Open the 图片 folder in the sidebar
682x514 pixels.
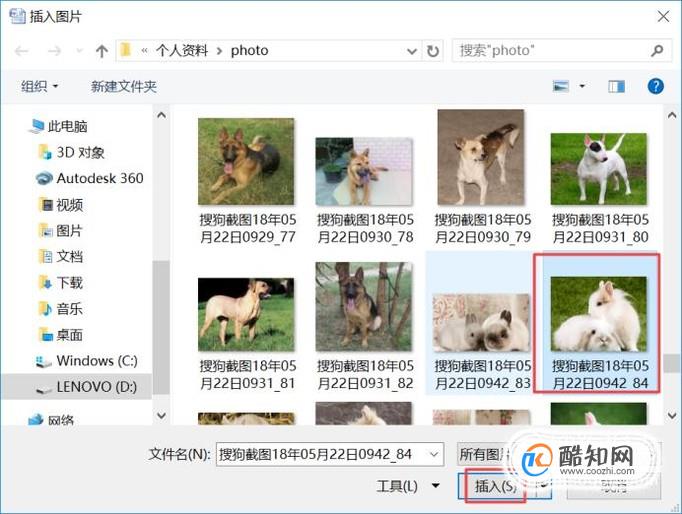pyautogui.click(x=61, y=230)
